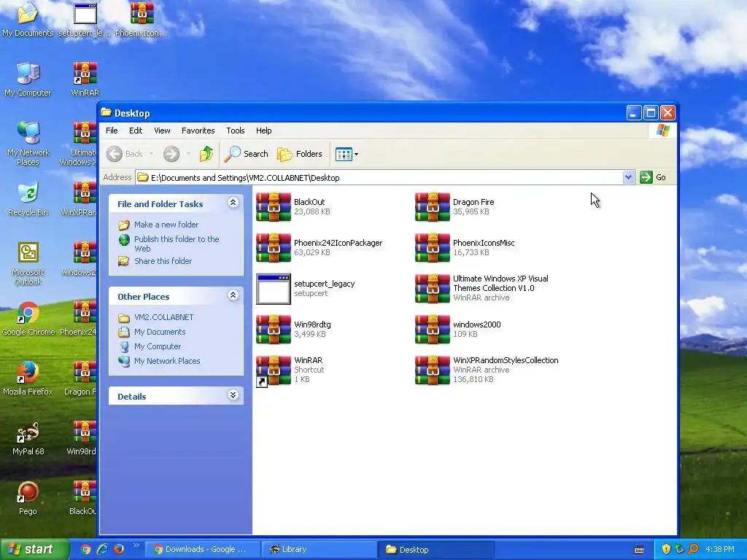747x560 pixels.
Task: Click the security shield tray icon
Action: 666,550
